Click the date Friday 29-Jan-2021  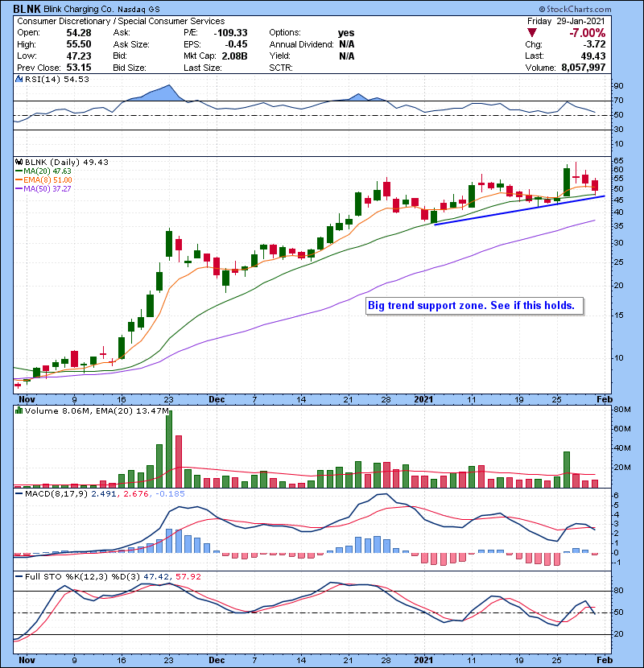566,21
